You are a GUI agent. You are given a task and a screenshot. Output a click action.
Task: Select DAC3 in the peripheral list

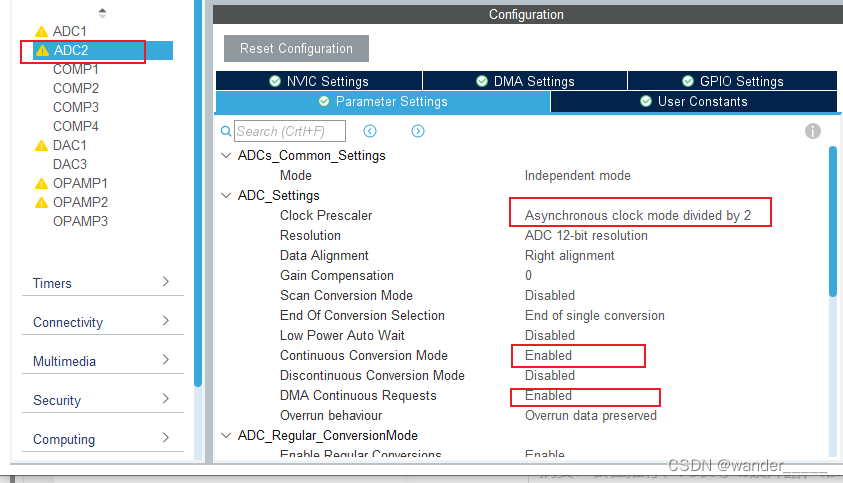pos(70,164)
